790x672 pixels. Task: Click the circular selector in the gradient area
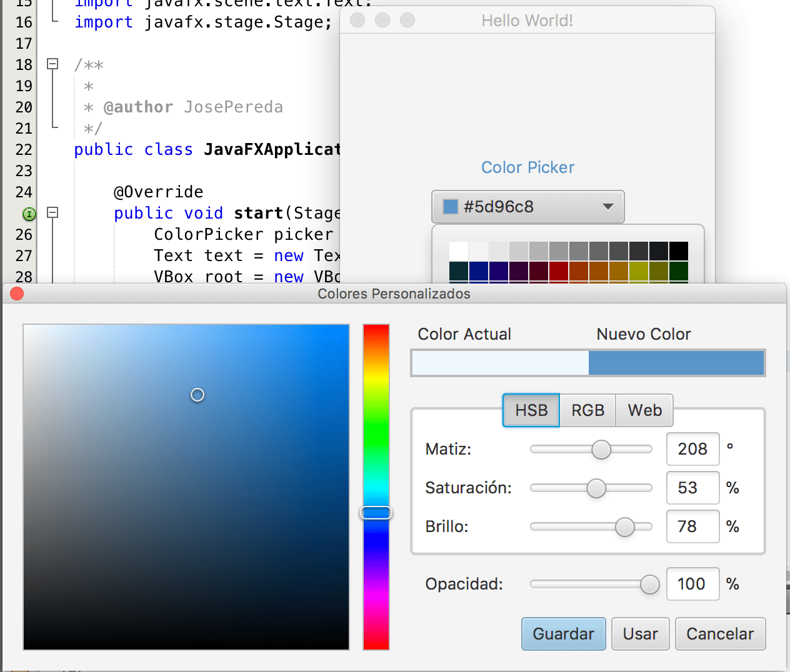click(197, 394)
